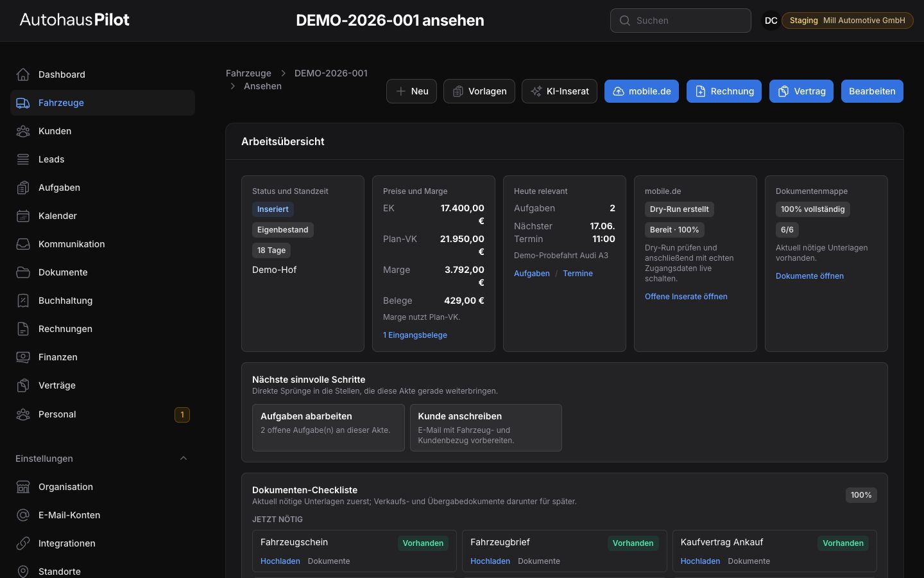The height and width of the screenshot is (578, 924).
Task: Navigate to Leads in the sidebar
Action: [103, 159]
